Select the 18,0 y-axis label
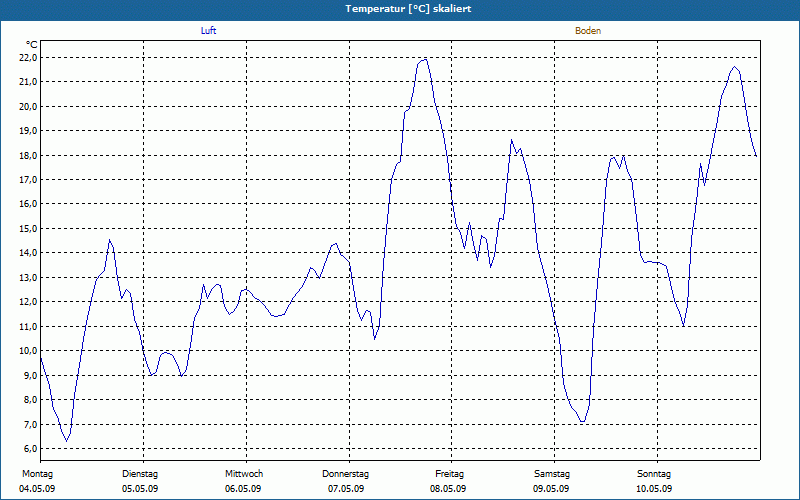Screen dimensions: 800x500 (28, 156)
